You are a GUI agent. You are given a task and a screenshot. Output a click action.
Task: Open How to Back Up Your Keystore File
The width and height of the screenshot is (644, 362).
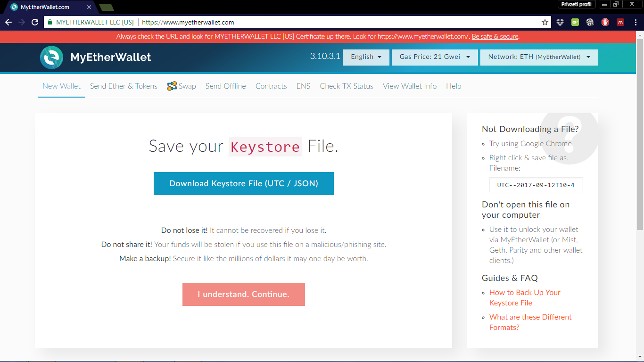click(525, 298)
